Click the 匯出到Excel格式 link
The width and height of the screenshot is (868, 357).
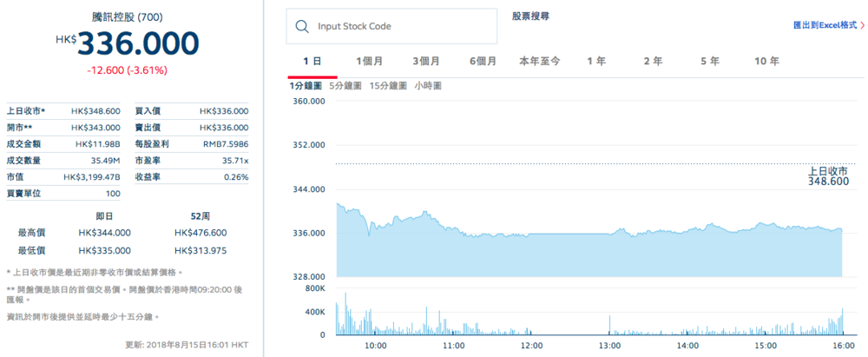pos(825,25)
